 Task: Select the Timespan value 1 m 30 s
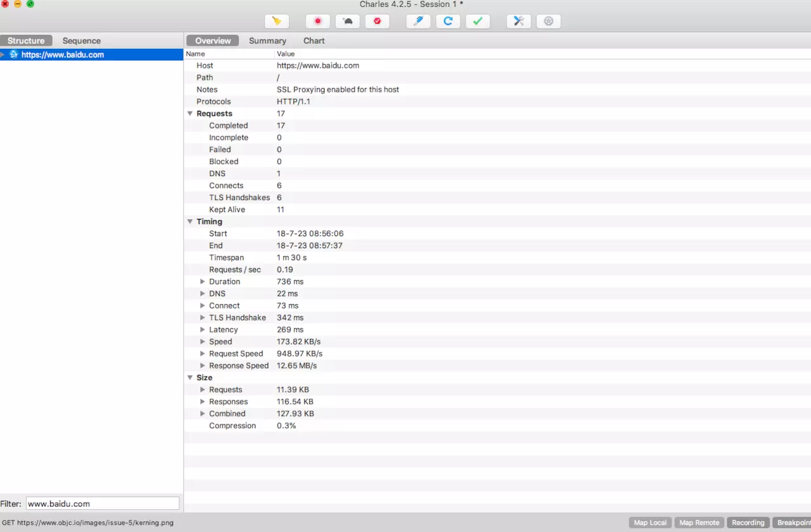point(291,258)
